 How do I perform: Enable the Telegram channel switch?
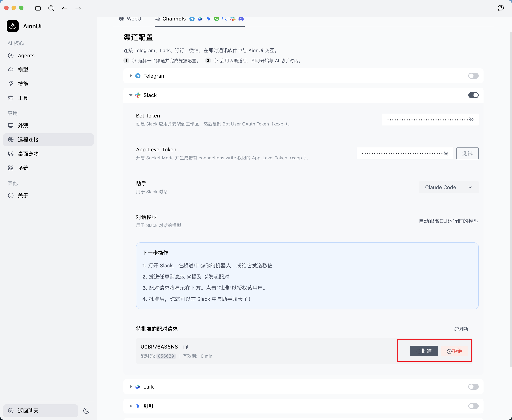coord(473,76)
